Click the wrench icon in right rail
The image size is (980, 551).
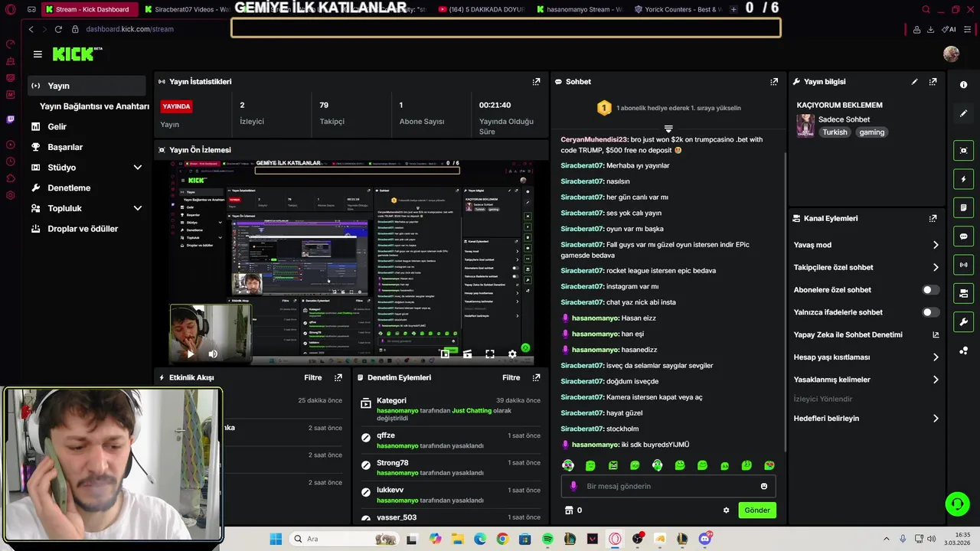[963, 321]
